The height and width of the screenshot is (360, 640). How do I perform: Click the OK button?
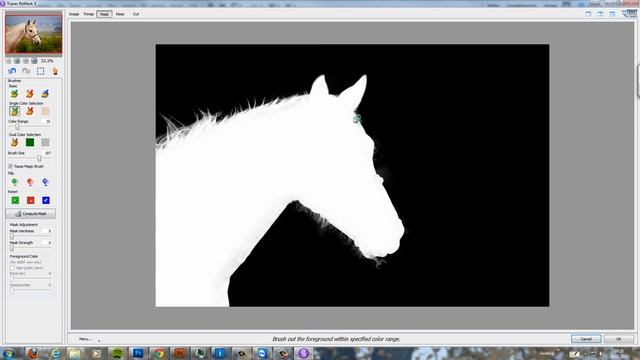pyautogui.click(x=618, y=339)
